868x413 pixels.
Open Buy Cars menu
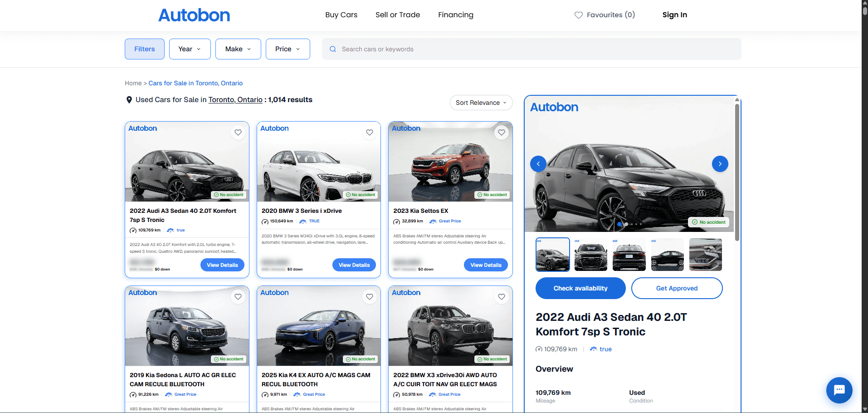pos(341,15)
